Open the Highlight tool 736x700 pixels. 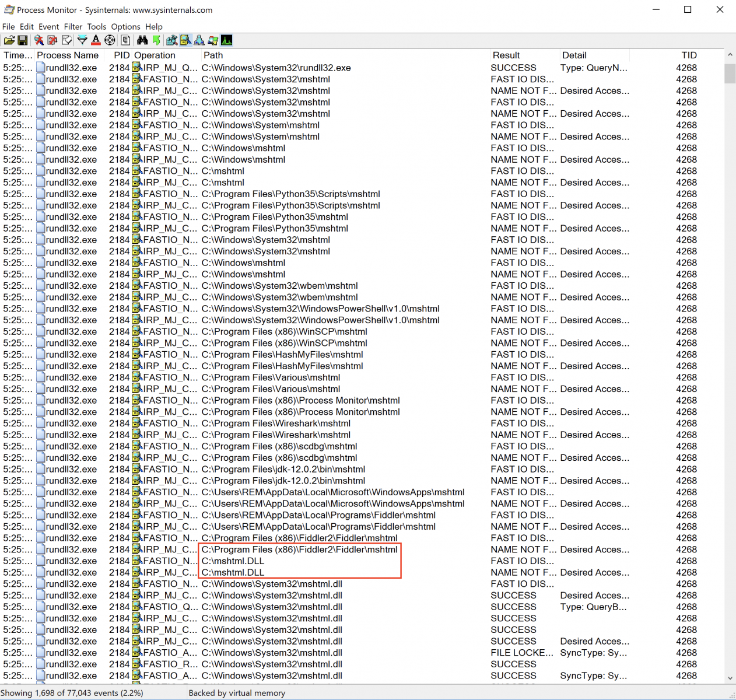(x=96, y=40)
